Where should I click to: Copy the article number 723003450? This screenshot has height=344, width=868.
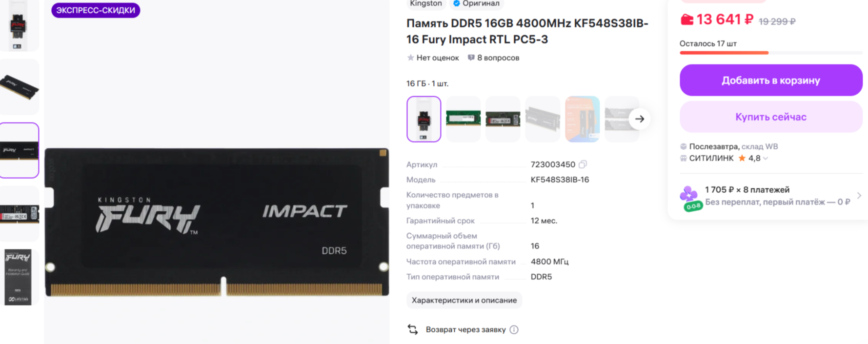tap(583, 164)
